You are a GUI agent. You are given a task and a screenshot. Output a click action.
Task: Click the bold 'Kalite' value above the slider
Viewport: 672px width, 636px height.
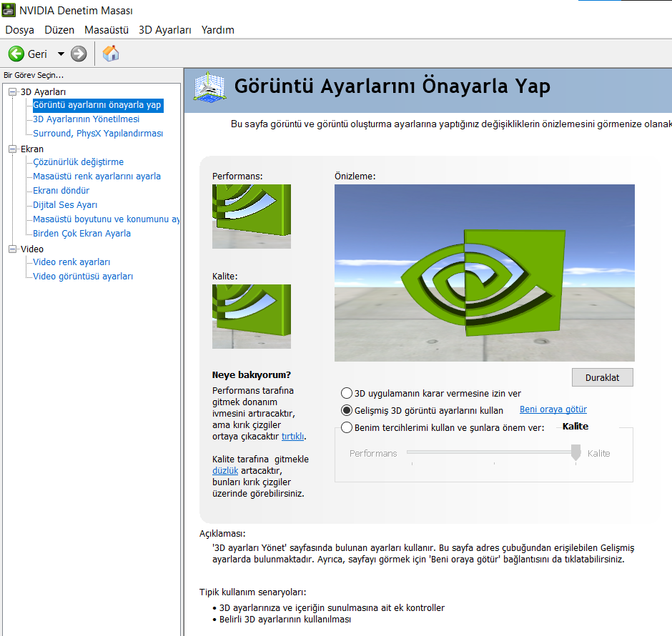point(575,426)
